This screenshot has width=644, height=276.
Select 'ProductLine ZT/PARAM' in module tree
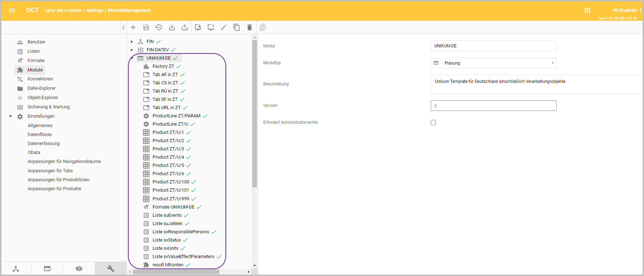(176, 116)
